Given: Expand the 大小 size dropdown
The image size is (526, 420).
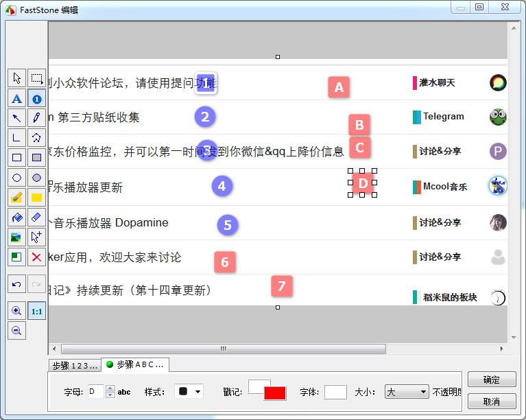Looking at the screenshot, I should click(407, 392).
